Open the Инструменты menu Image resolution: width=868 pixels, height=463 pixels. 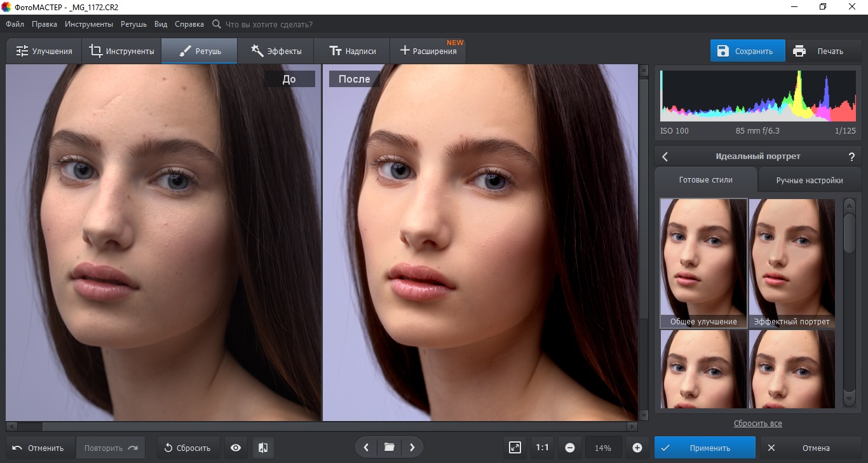tap(90, 24)
